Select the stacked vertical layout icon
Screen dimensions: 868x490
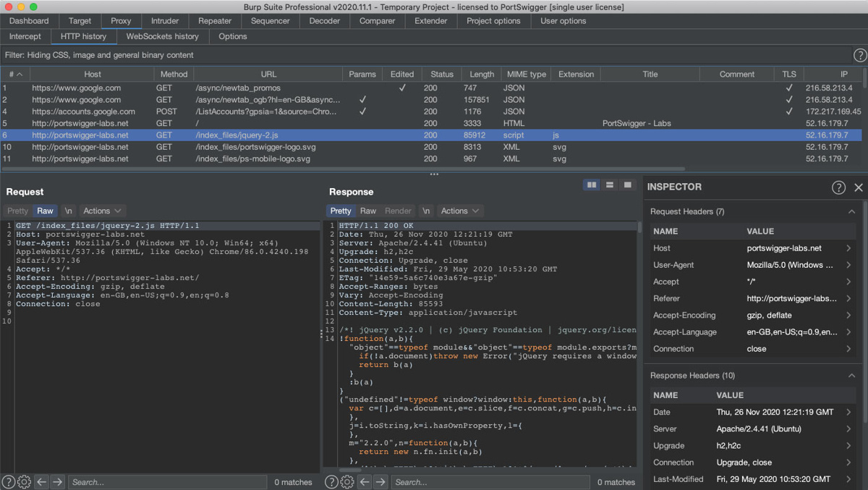pos(610,185)
